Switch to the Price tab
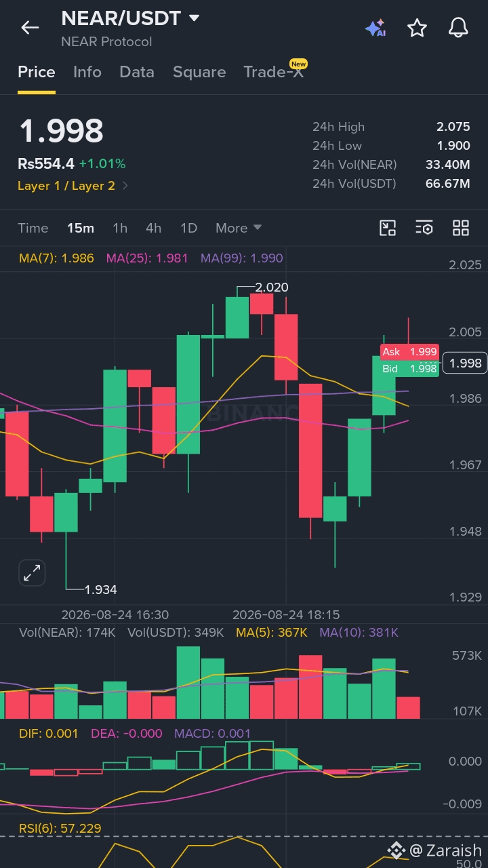 [x=37, y=72]
